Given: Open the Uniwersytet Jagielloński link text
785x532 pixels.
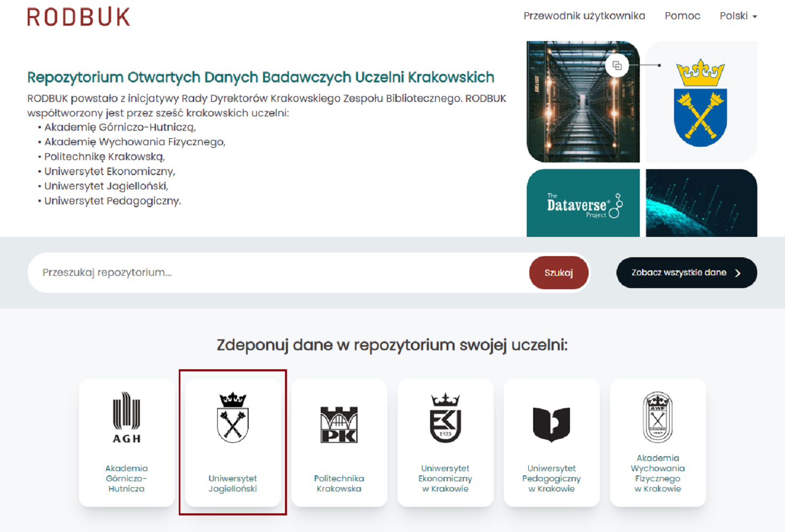Looking at the screenshot, I should (x=233, y=483).
